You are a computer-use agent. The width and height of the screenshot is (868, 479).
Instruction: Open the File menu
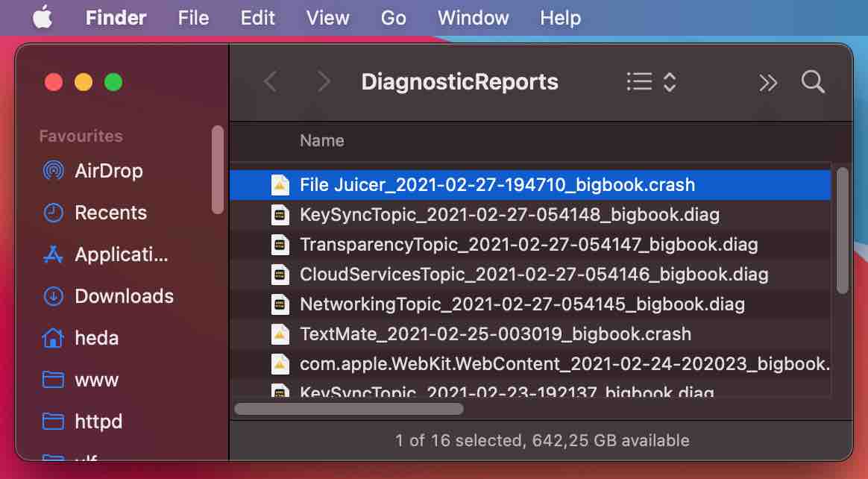(x=193, y=18)
